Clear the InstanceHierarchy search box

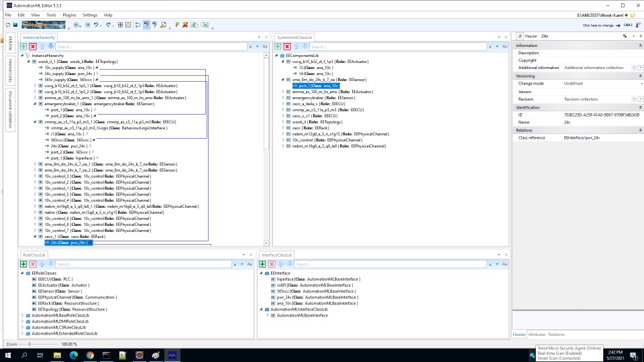pos(250,47)
